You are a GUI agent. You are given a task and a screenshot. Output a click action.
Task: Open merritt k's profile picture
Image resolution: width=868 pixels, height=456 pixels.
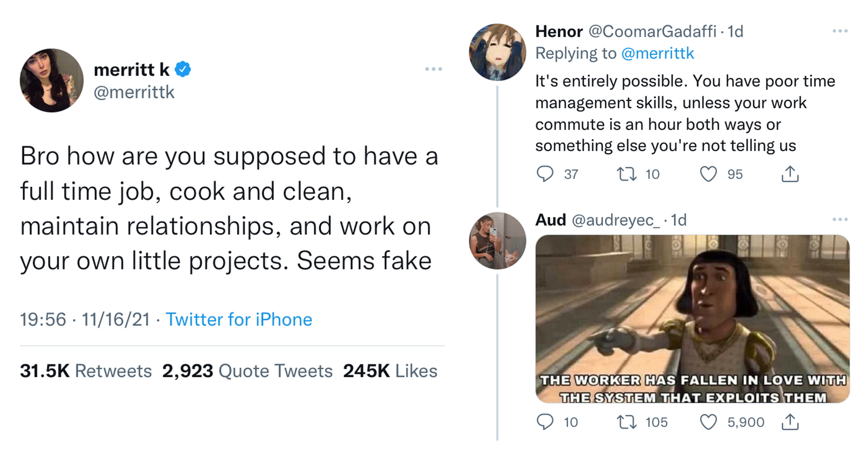[52, 81]
